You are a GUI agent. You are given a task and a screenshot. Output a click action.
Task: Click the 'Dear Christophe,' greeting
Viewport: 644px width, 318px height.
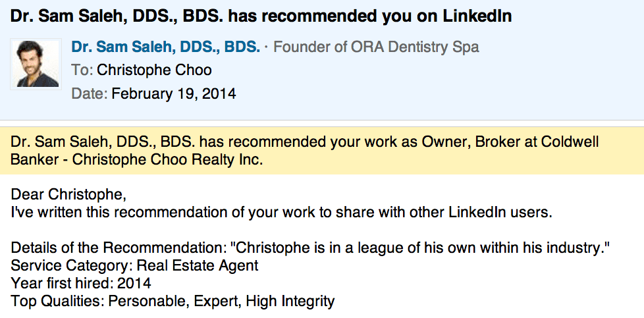68,196
